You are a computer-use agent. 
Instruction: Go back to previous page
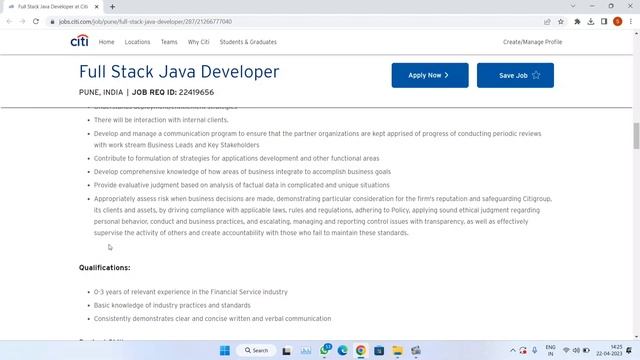(x=9, y=21)
